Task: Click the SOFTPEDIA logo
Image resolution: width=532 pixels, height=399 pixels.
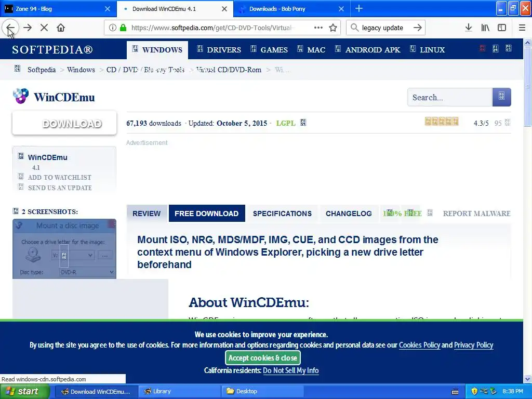Action: click(52, 49)
